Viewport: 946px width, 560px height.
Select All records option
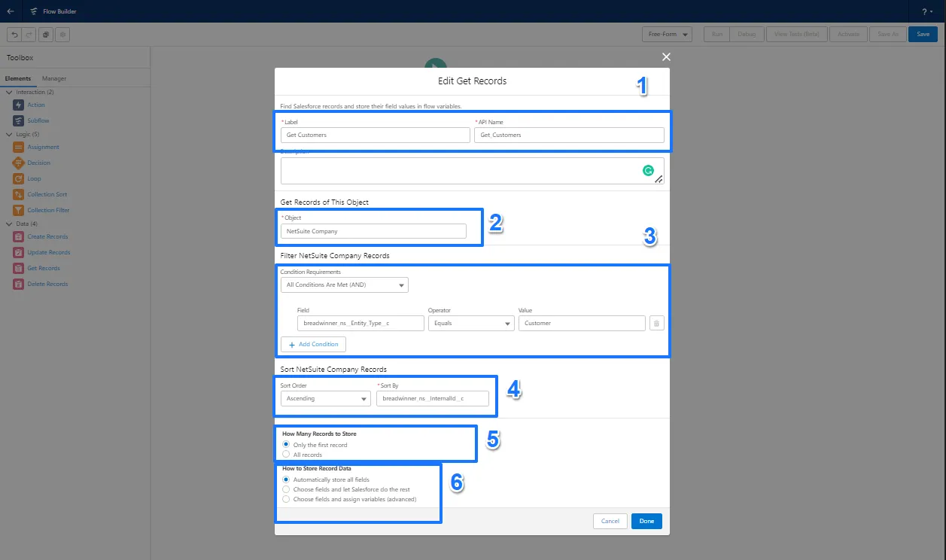point(286,455)
